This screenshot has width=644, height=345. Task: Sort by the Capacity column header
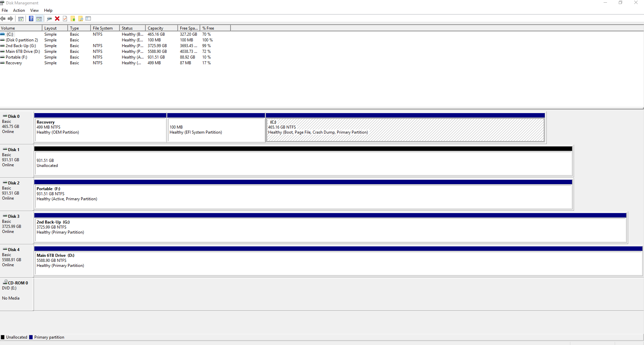click(162, 28)
